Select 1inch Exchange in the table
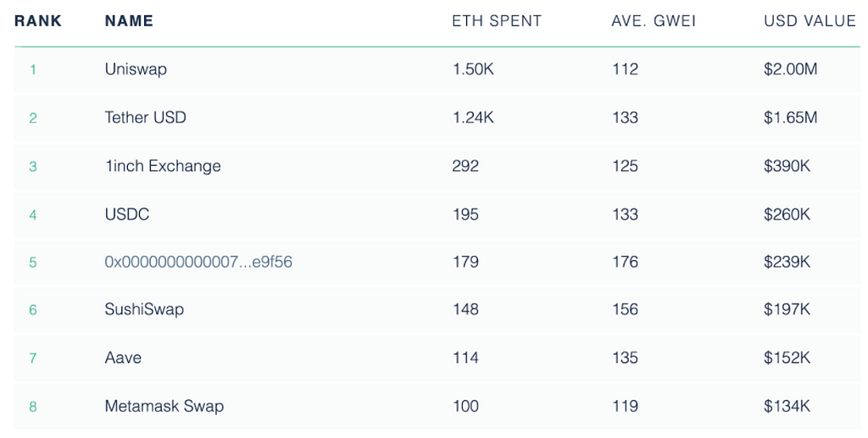Screen dimensions: 868x438 163,166
